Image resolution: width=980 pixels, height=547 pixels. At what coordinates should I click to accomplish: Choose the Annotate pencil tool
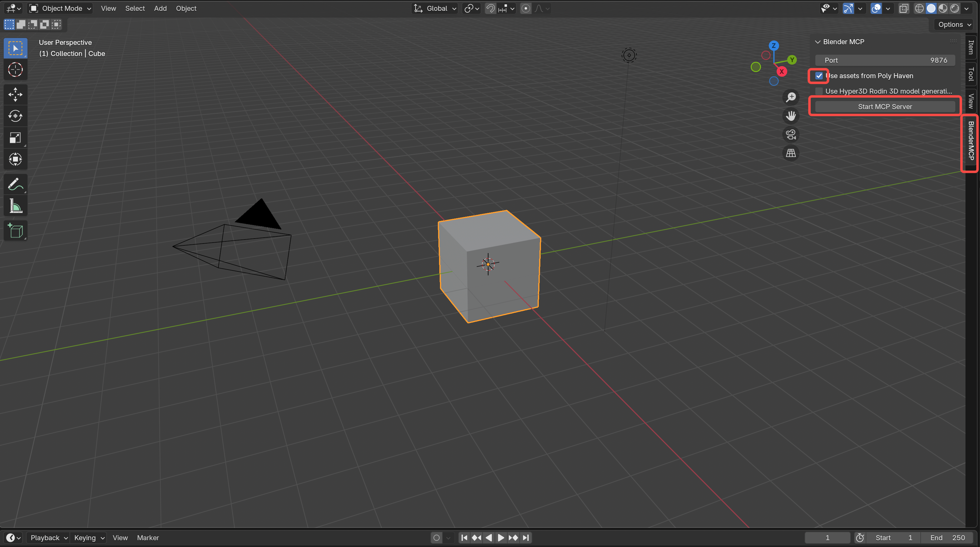coord(15,184)
